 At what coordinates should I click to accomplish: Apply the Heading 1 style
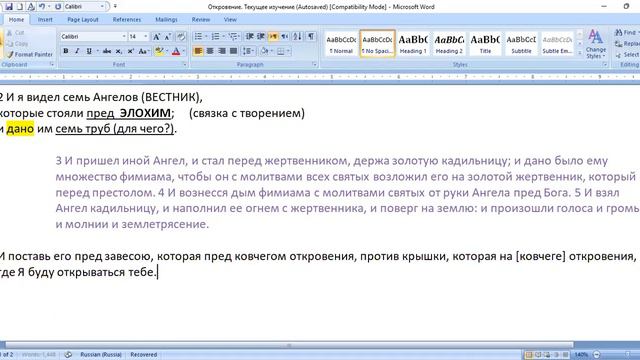click(413, 43)
